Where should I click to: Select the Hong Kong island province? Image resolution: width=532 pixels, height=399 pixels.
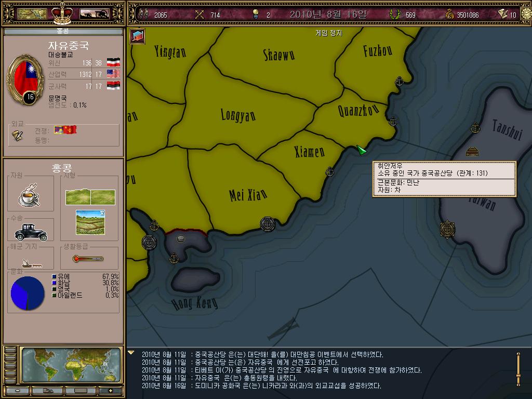(196, 279)
